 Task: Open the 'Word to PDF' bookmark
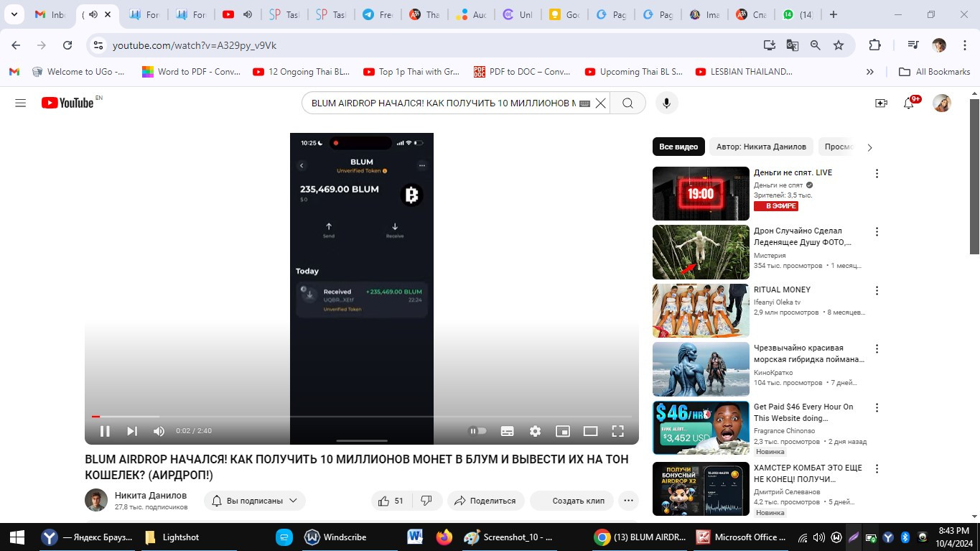[191, 72]
